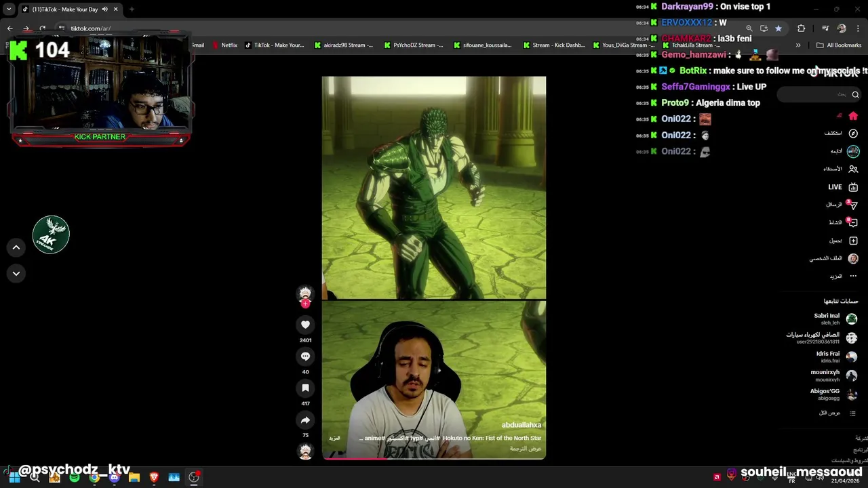The image size is (868, 488).
Task: Click the #anime hashtag in caption
Action: (374, 439)
